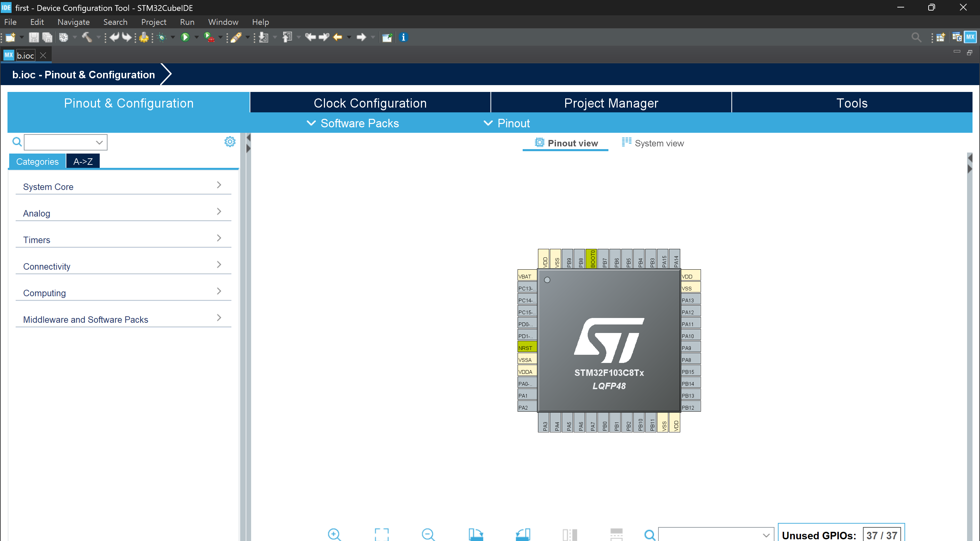Click the Open Perspective icon
The height and width of the screenshot is (541, 980).
[941, 37]
